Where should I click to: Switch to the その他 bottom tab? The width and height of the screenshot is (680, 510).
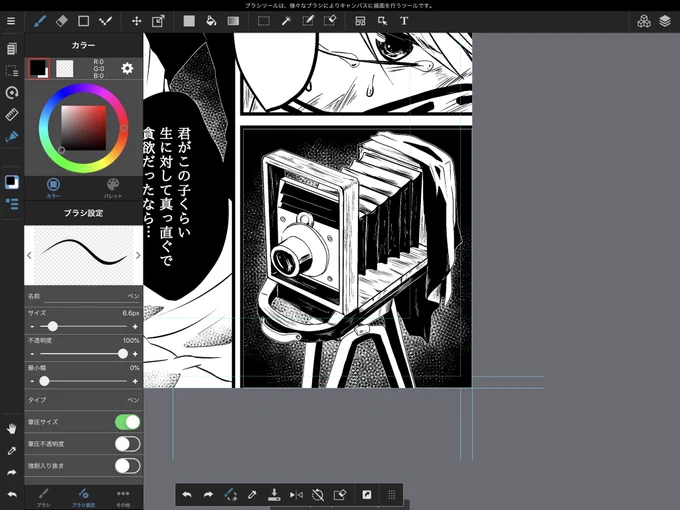[x=123, y=498]
